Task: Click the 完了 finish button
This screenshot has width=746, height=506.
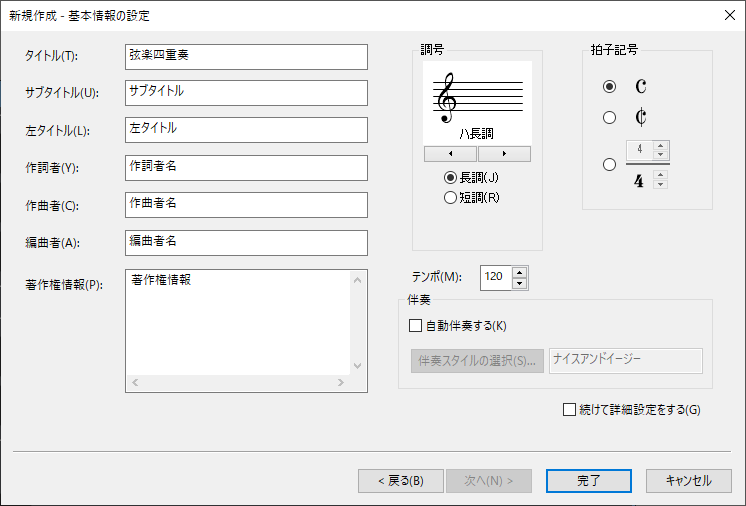Action: 589,481
